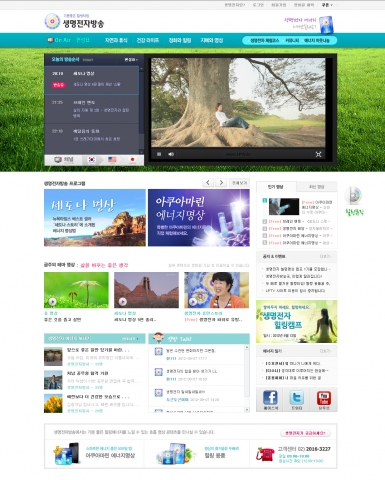385x480 pixels.
Task: Click the On Air TV icon in navigation
Action: [x=50, y=40]
